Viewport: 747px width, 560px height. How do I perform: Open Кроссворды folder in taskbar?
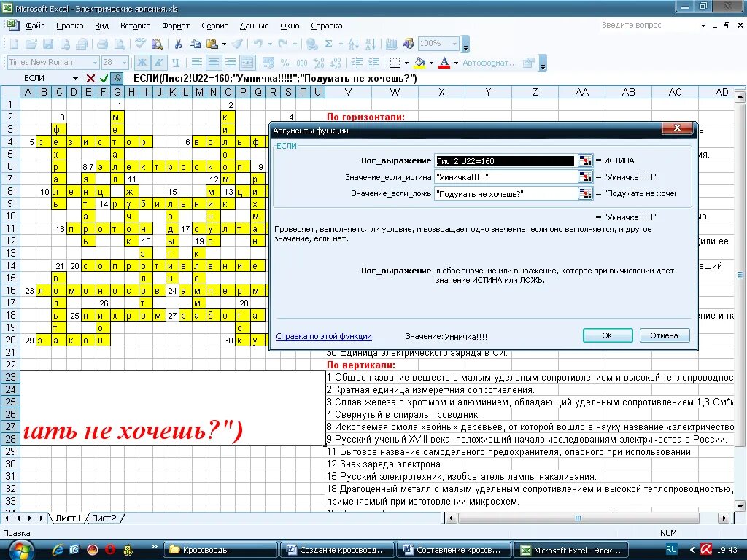[220, 550]
